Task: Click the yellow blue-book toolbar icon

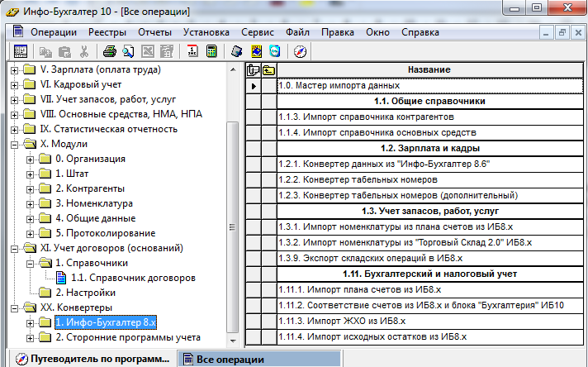Action: point(256,51)
